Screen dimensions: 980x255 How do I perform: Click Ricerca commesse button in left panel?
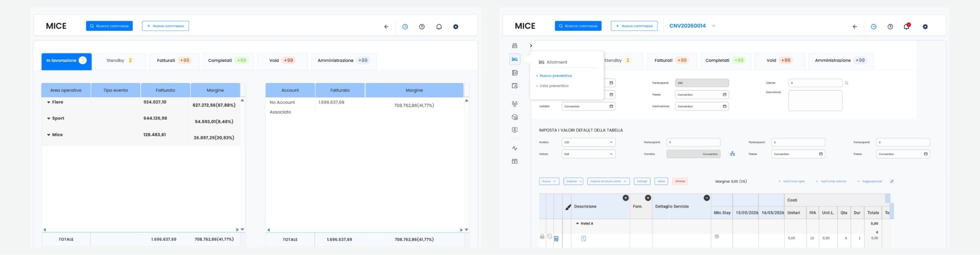(x=109, y=26)
